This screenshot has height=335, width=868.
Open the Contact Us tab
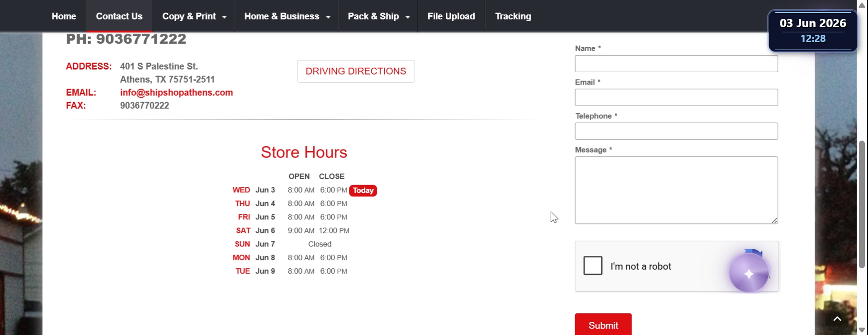119,16
